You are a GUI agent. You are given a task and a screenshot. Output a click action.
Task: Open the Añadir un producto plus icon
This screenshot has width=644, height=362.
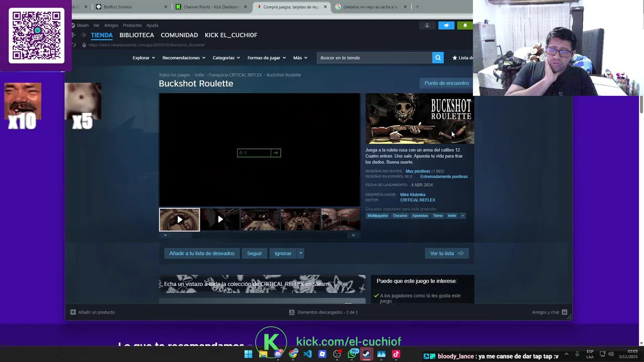(x=73, y=312)
